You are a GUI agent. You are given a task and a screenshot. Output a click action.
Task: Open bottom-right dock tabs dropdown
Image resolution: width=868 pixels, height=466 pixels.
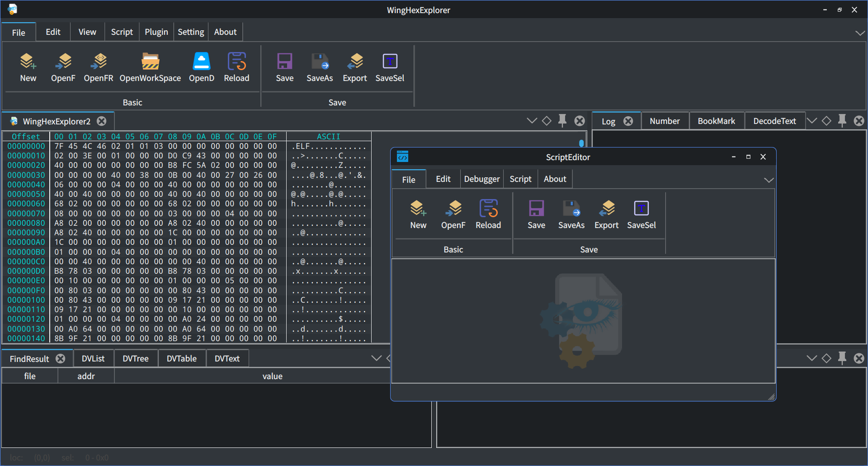point(812,358)
